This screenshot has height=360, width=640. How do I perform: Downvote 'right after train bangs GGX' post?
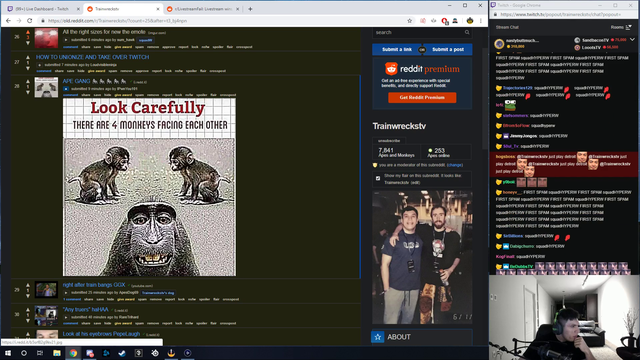(x=28, y=296)
